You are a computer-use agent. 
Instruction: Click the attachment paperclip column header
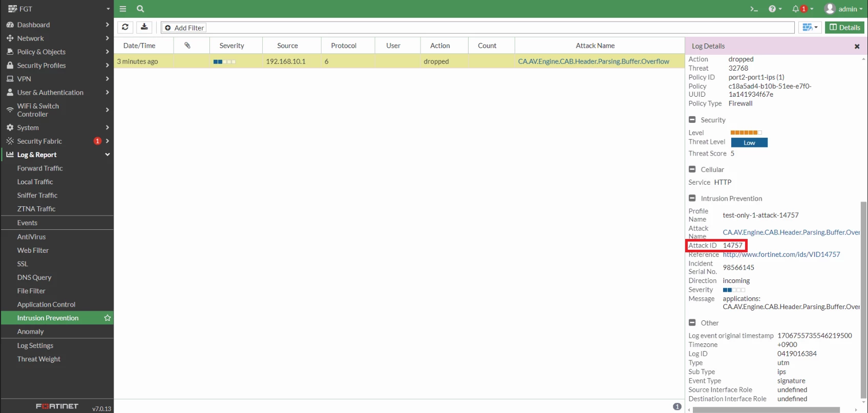coord(192,46)
